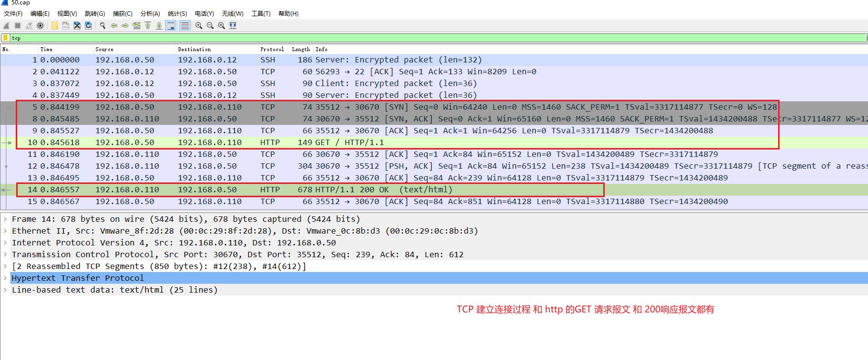The image size is (868, 360).
Task: Select packet 14 HTTP/1.1 200 OK row
Action: pos(434,189)
